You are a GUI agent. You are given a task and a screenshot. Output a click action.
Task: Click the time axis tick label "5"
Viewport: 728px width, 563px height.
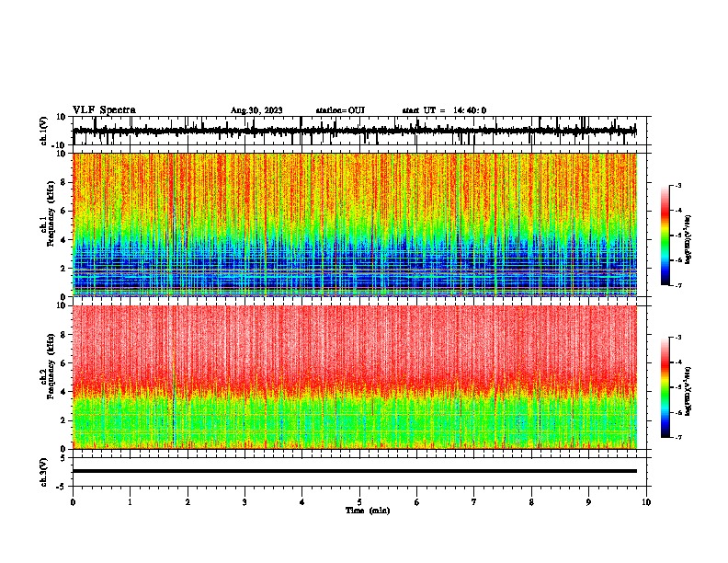359,502
